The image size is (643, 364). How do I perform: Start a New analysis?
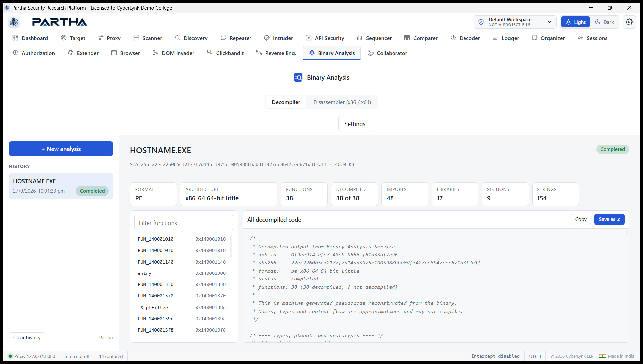click(x=61, y=149)
